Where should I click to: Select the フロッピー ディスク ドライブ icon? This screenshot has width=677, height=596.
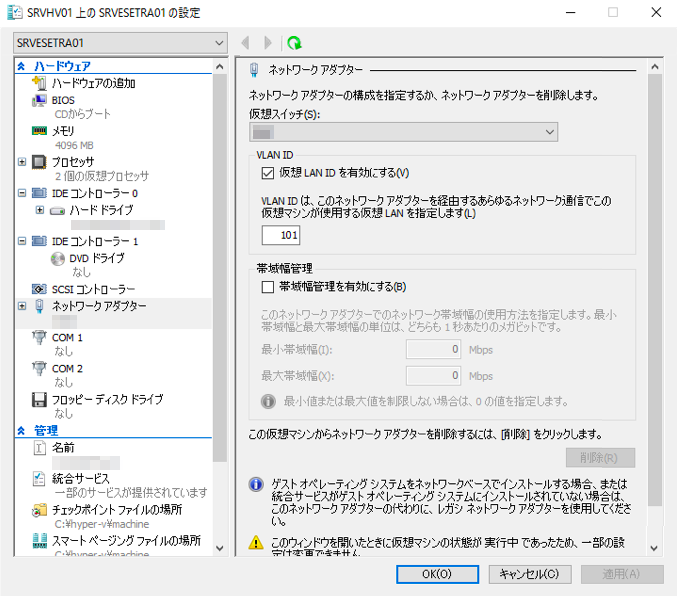(x=39, y=399)
